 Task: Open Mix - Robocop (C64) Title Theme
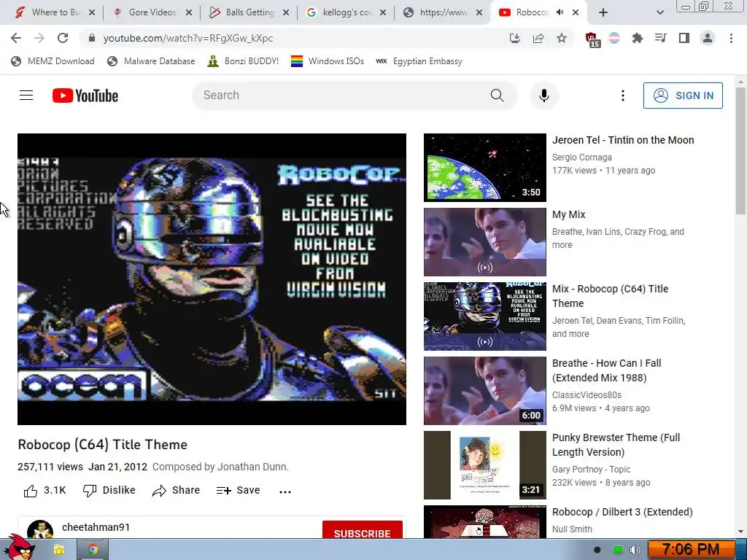click(x=610, y=296)
